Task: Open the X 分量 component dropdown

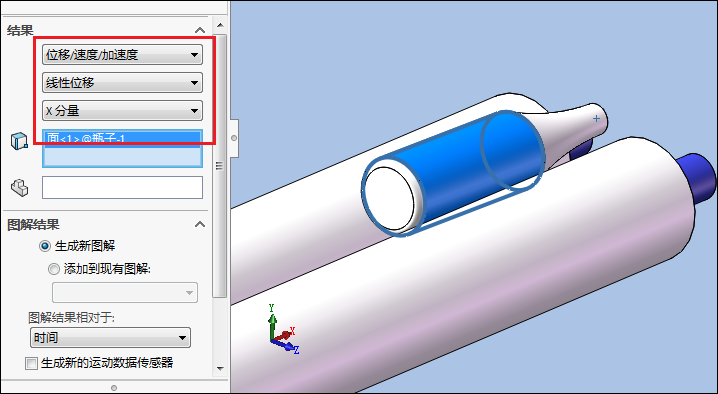Action: pos(122,111)
